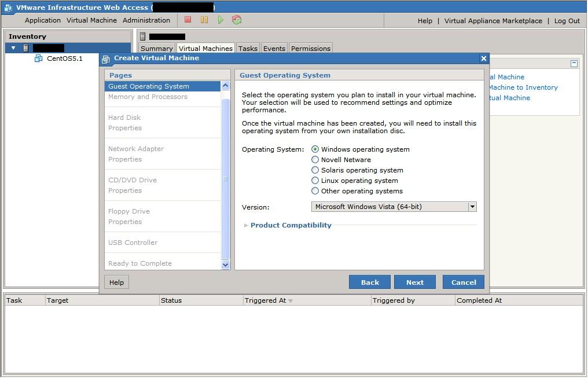Click the host server icon in Inventory
Viewport: 588px width, 378px height.
26,48
